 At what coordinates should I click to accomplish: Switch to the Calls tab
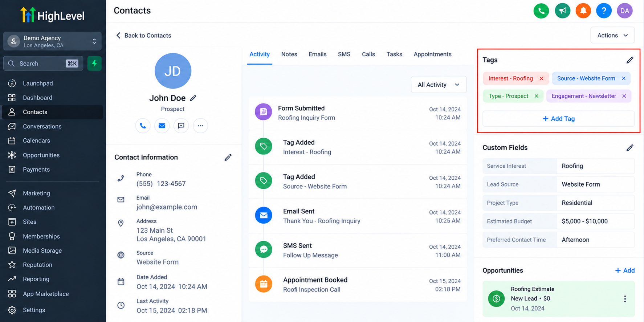tap(368, 54)
